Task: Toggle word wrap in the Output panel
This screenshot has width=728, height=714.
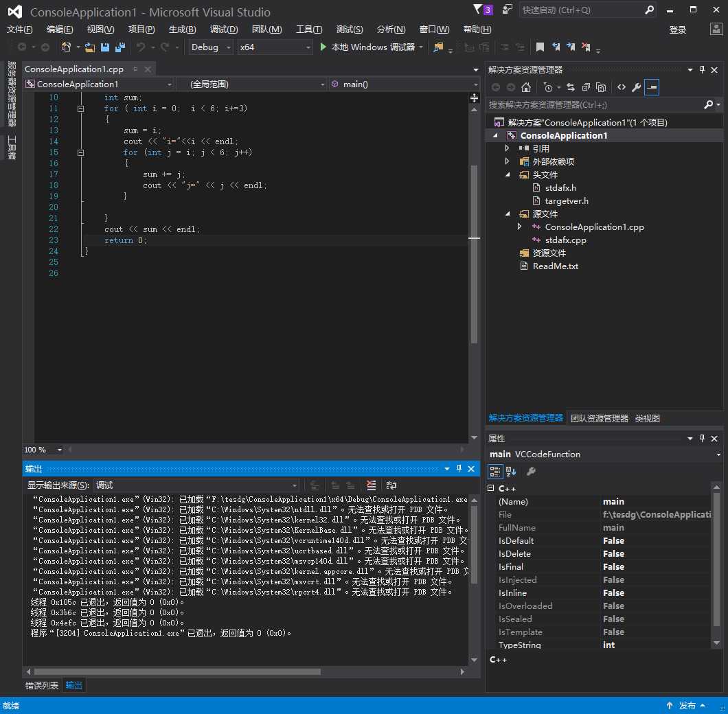Action: click(x=391, y=485)
